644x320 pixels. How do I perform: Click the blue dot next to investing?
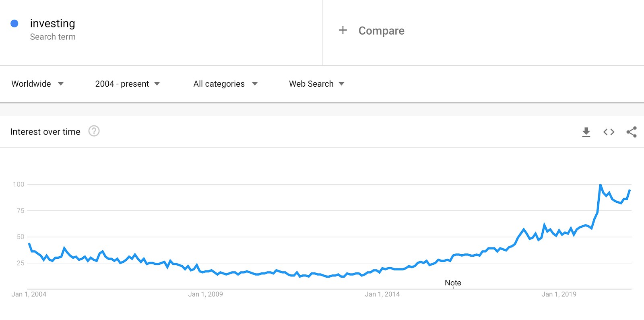tap(14, 23)
